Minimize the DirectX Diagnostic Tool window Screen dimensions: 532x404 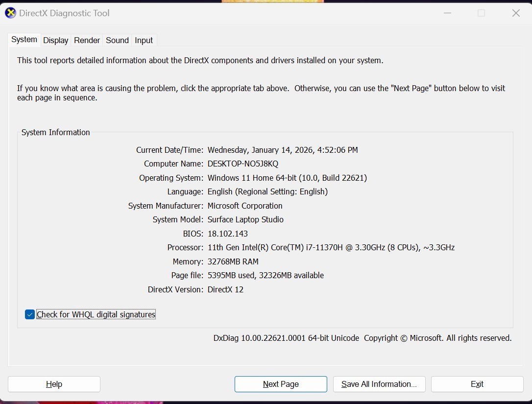(448, 13)
